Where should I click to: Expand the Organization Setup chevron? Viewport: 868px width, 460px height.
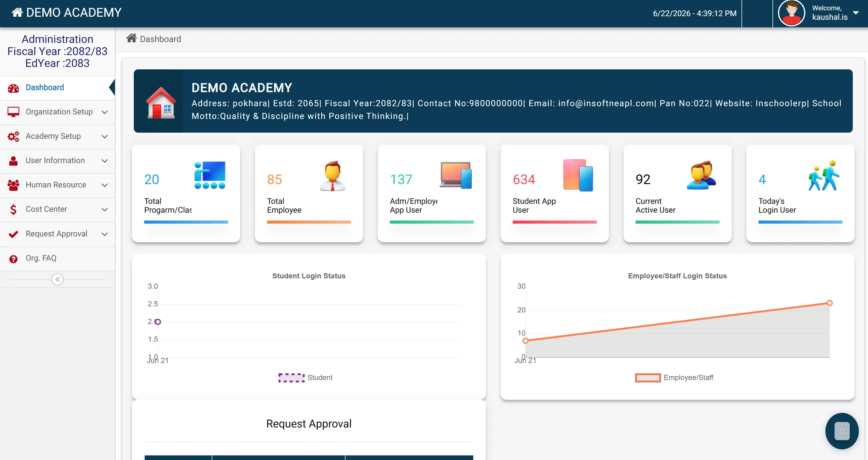[105, 112]
